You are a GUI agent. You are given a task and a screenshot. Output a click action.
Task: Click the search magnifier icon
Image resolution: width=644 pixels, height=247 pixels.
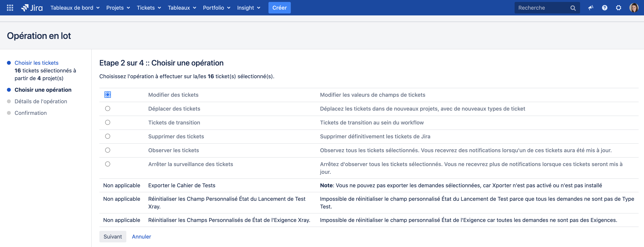(573, 8)
